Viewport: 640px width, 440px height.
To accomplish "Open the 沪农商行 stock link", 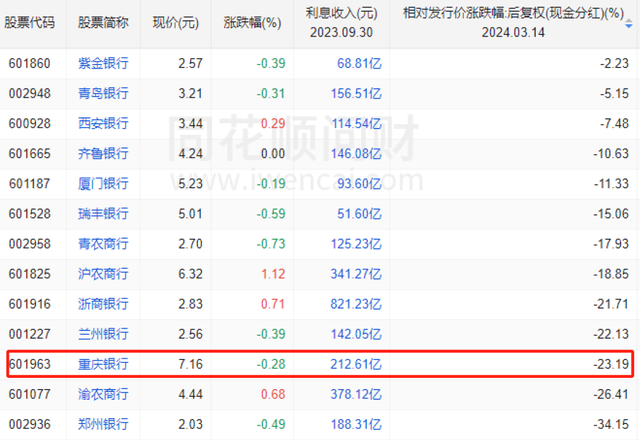I will point(103,274).
